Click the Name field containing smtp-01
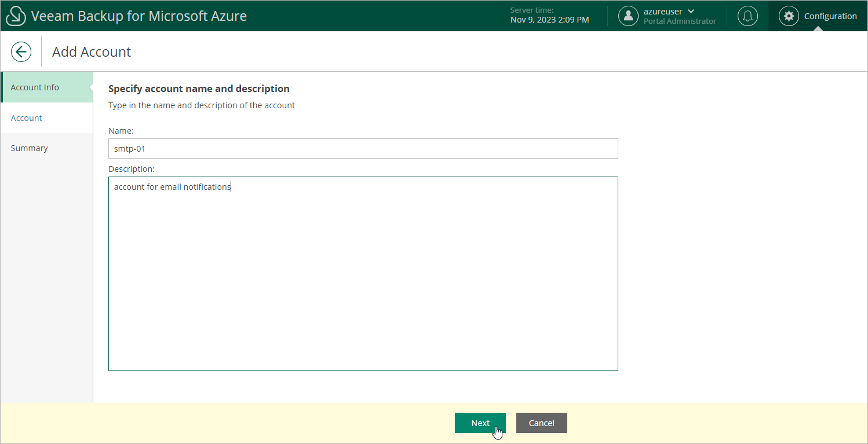This screenshot has width=868, height=444. pos(363,149)
